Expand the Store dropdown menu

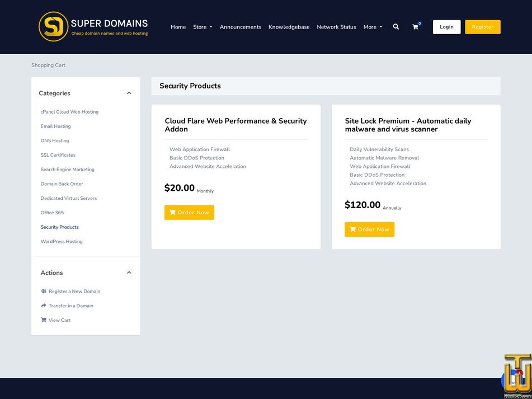pos(203,27)
